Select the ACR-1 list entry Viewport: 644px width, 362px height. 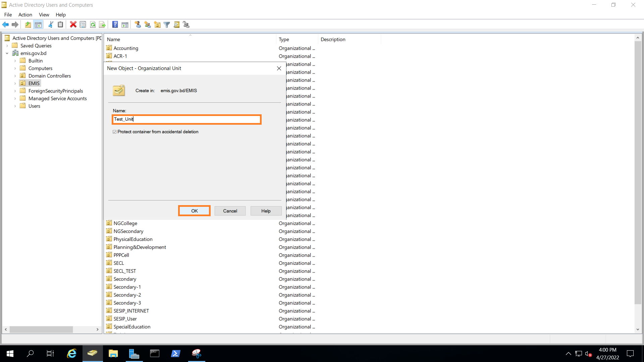click(120, 56)
